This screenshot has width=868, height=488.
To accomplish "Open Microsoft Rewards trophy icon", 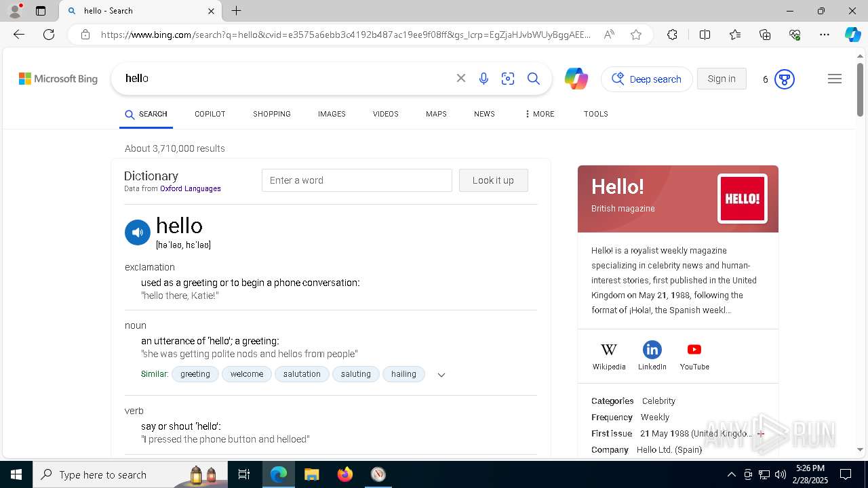I will click(785, 79).
